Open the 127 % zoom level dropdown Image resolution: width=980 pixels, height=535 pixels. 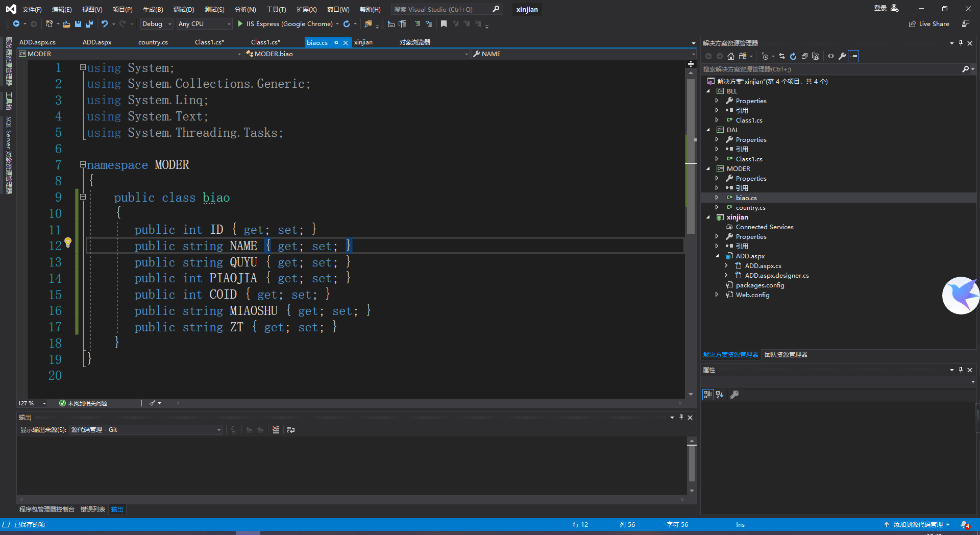(x=32, y=403)
